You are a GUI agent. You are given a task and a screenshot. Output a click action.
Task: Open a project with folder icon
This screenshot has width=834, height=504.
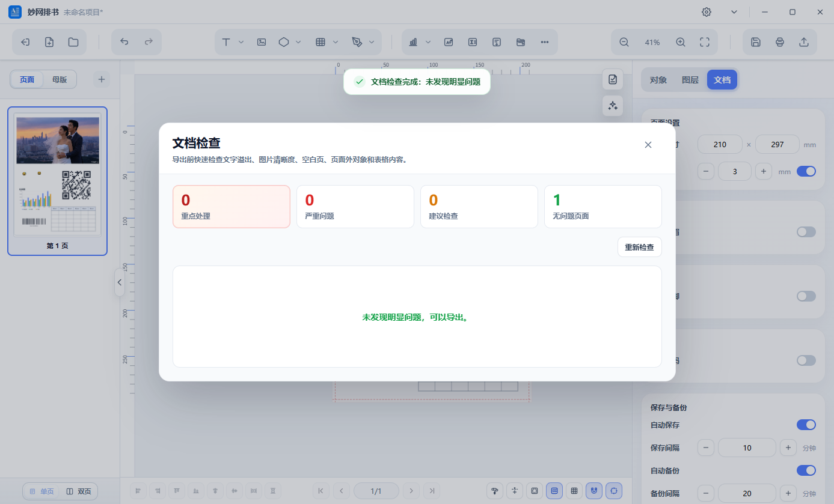[73, 42]
